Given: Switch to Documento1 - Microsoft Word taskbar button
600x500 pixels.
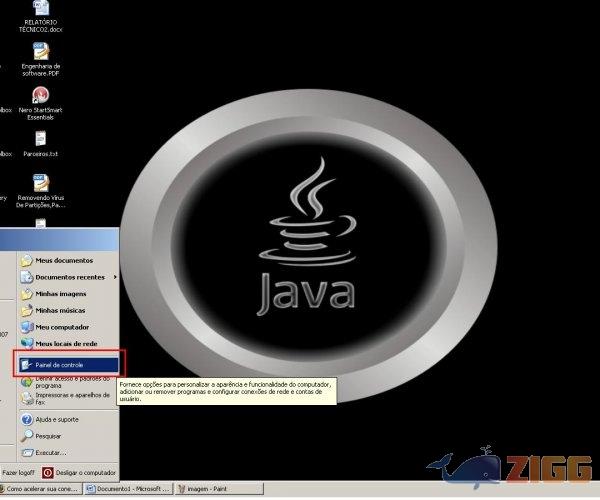Looking at the screenshot, I should coord(129,489).
